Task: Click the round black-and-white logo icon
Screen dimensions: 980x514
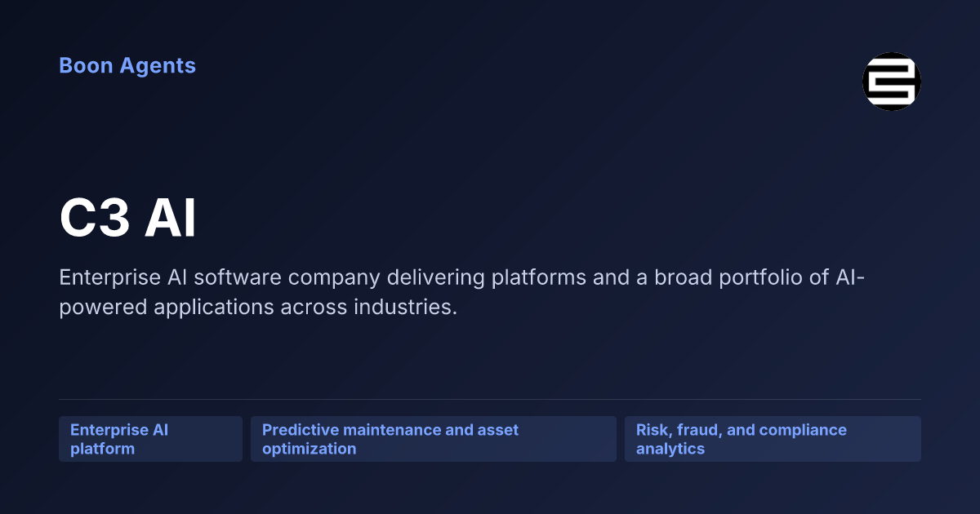Action: [892, 82]
